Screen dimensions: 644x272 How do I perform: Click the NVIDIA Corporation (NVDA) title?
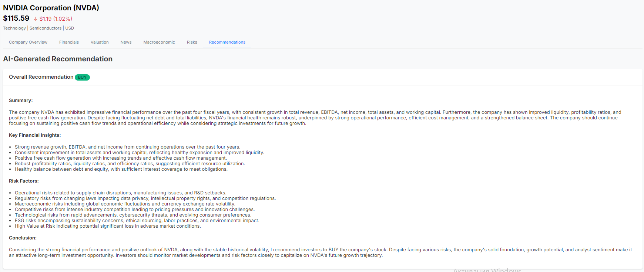click(x=51, y=8)
